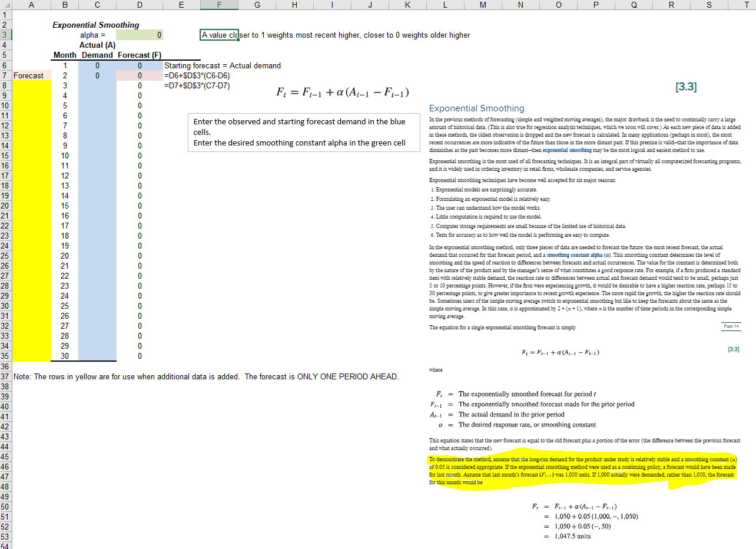Click the formula text '=D7+$D$3*(C7-D7)'
The width and height of the screenshot is (756, 549).
[x=197, y=85]
